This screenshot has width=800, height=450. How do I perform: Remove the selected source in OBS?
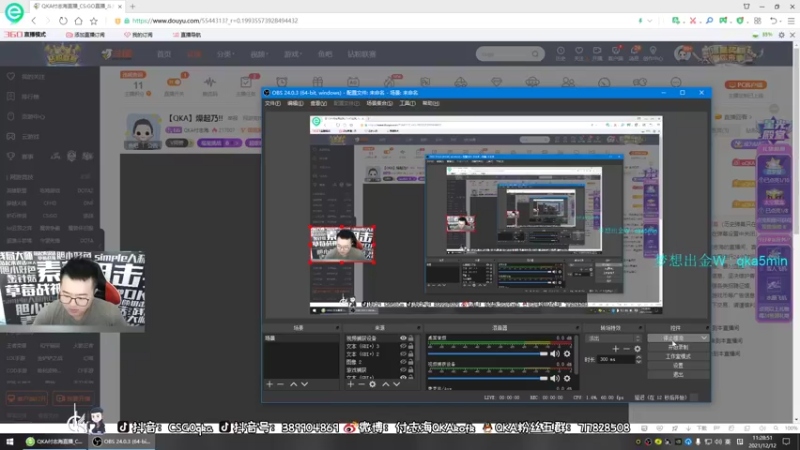coord(361,384)
